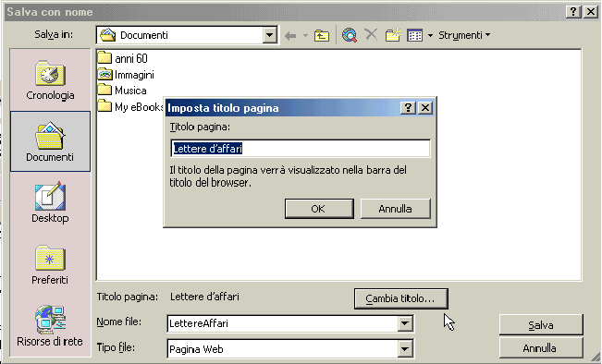Select Cronologia in the places bar
602x364 pixels.
pos(50,80)
